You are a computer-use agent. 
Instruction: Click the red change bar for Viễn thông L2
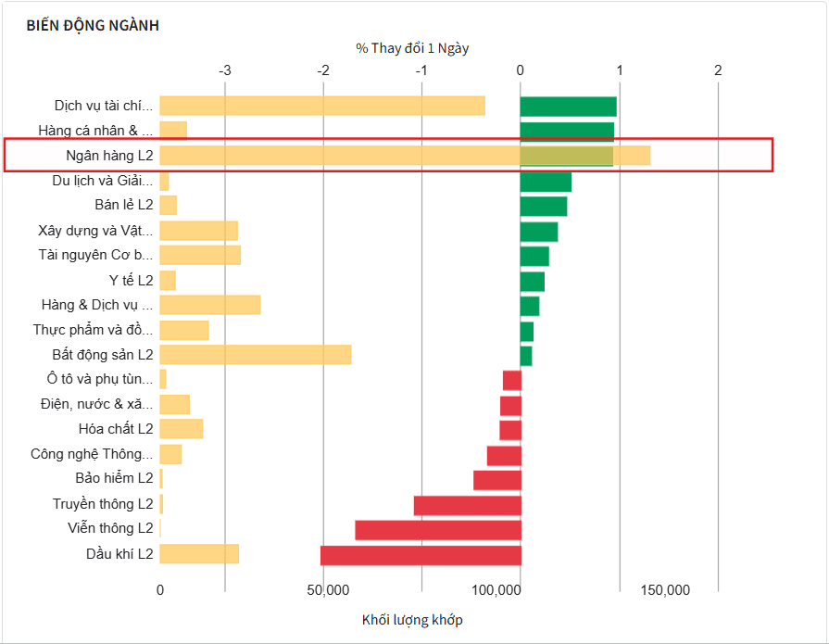click(x=438, y=530)
